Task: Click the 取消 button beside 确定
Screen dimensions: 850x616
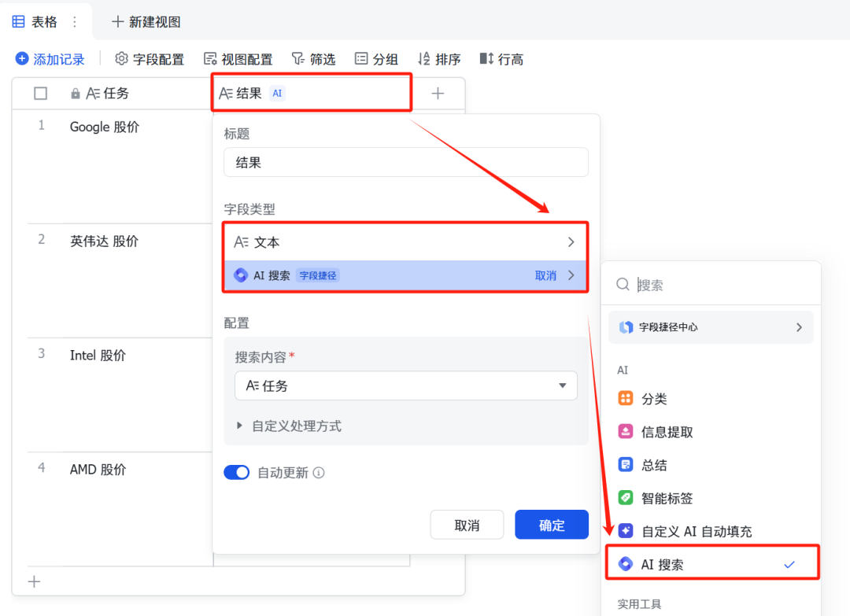Action: click(x=467, y=525)
